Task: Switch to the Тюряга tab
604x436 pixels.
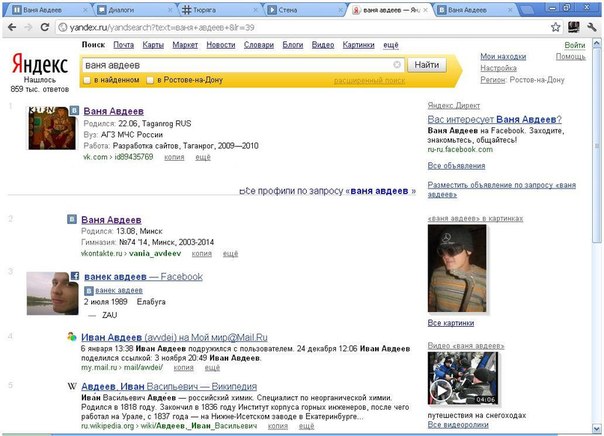Action: (x=220, y=10)
